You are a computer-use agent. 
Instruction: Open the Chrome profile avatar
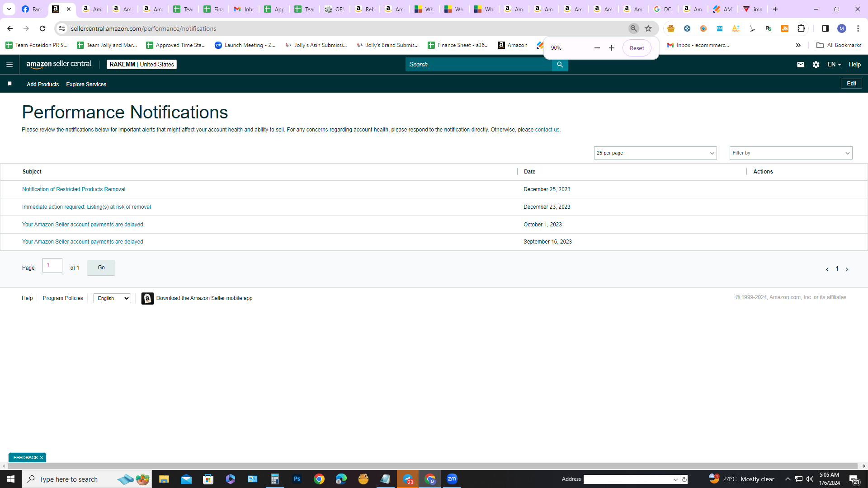[x=841, y=28]
